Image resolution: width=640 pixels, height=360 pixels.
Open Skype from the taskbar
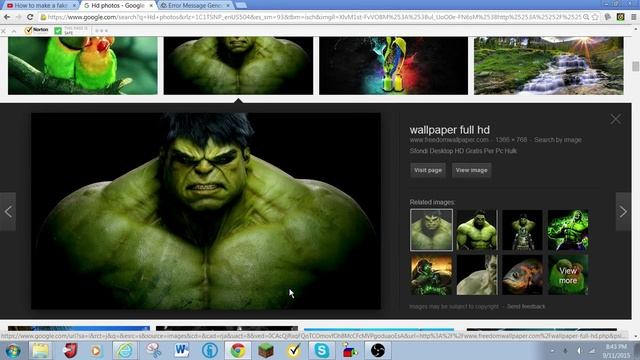322,351
